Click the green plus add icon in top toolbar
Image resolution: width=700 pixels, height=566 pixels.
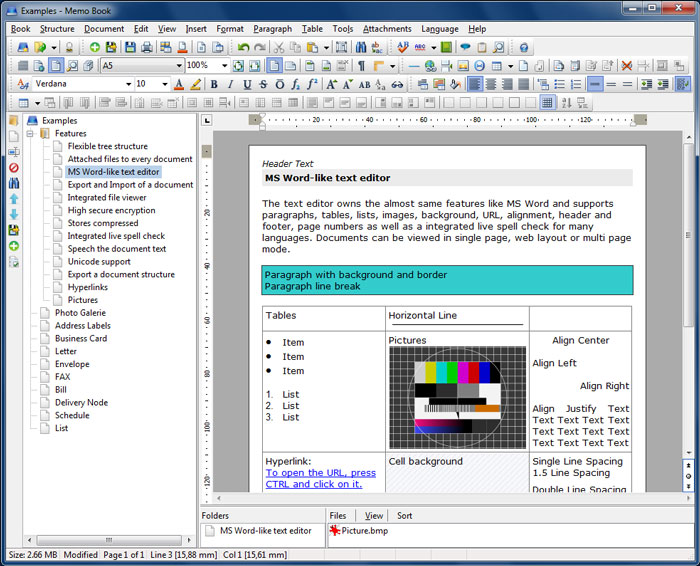(95, 47)
